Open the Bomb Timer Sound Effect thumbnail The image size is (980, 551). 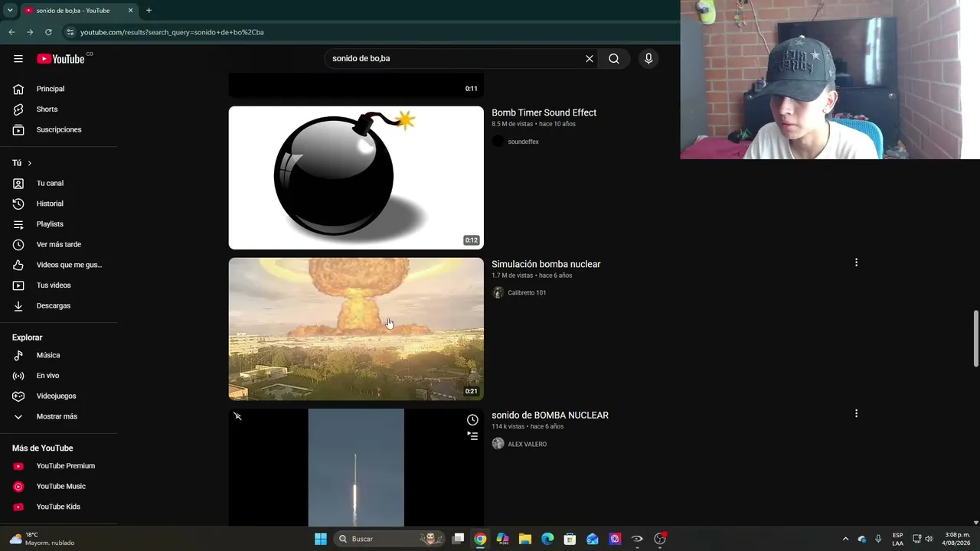pyautogui.click(x=356, y=178)
